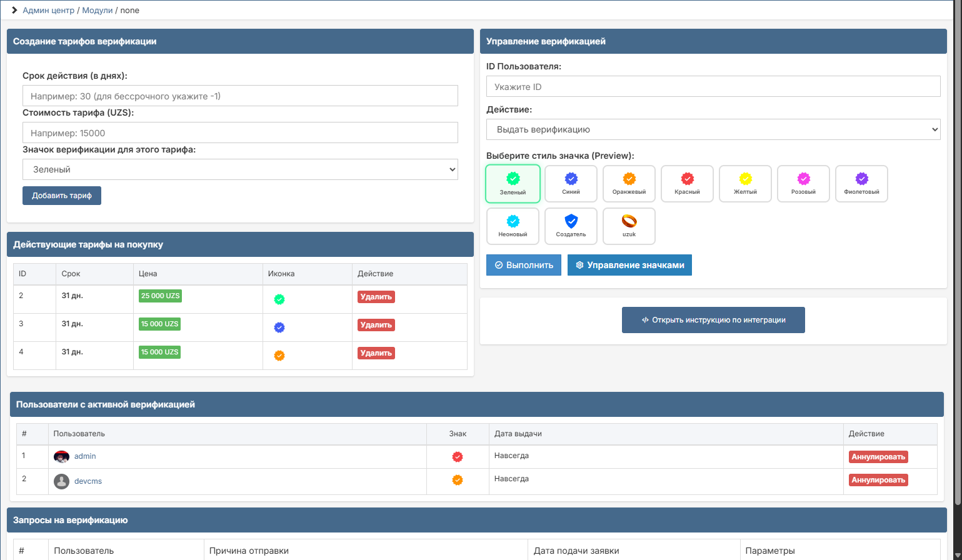Open the Действие dropdown
Viewport: 962px width, 560px height.
click(x=713, y=129)
